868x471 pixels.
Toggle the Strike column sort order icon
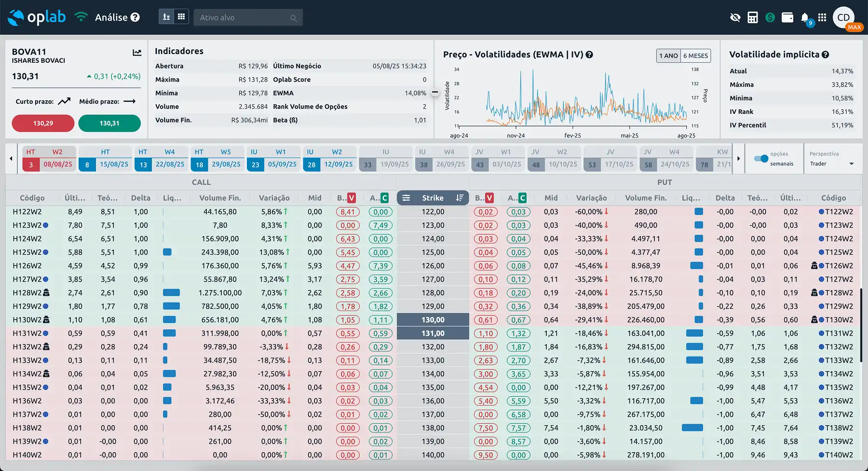pyautogui.click(x=460, y=198)
